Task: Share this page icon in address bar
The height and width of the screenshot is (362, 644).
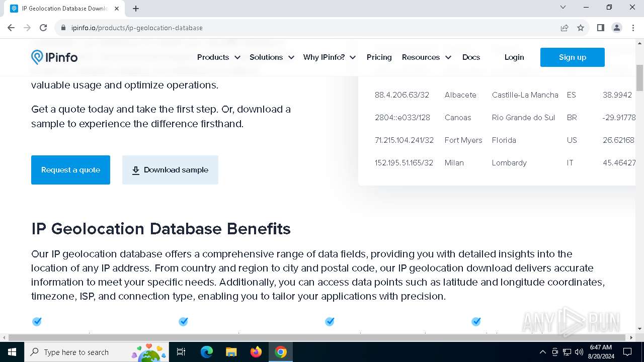Action: (x=565, y=28)
